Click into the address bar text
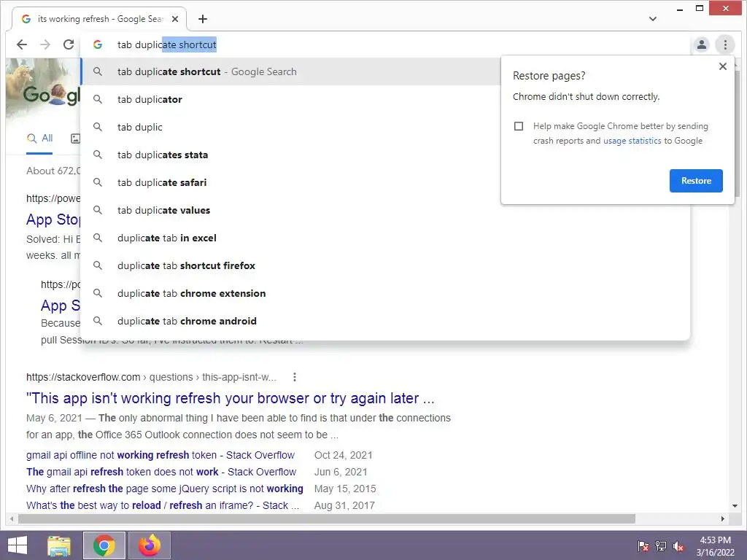Image resolution: width=747 pixels, height=560 pixels. [167, 44]
